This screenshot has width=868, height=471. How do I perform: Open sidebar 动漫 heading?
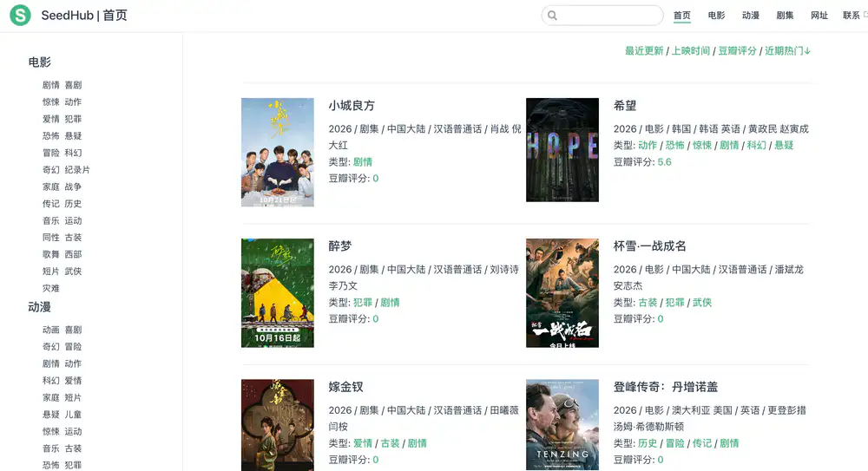[x=40, y=306]
